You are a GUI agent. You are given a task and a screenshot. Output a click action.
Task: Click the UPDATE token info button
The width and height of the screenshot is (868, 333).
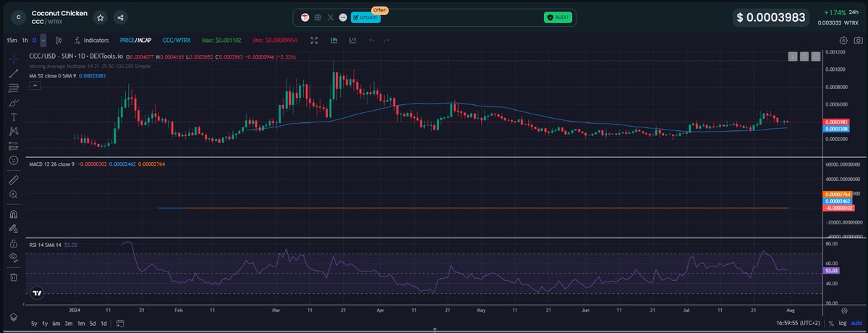(365, 17)
